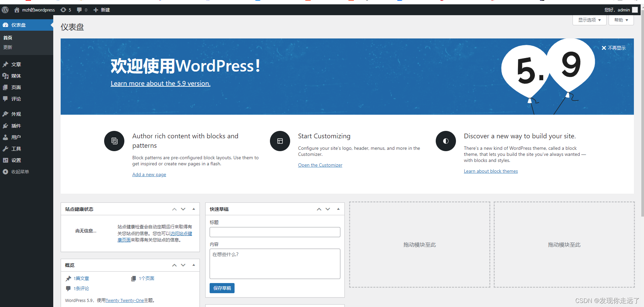Click the home icon beside mzh的wordpress
Screen dimensions: 644x307
click(17, 10)
